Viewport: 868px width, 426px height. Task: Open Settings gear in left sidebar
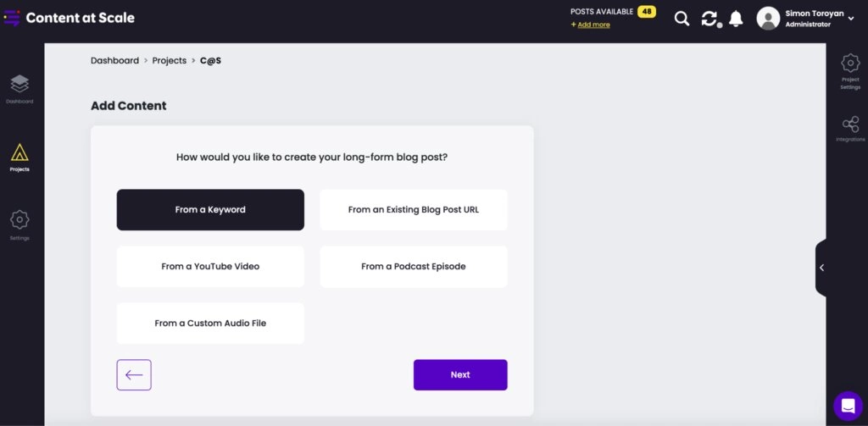[19, 224]
